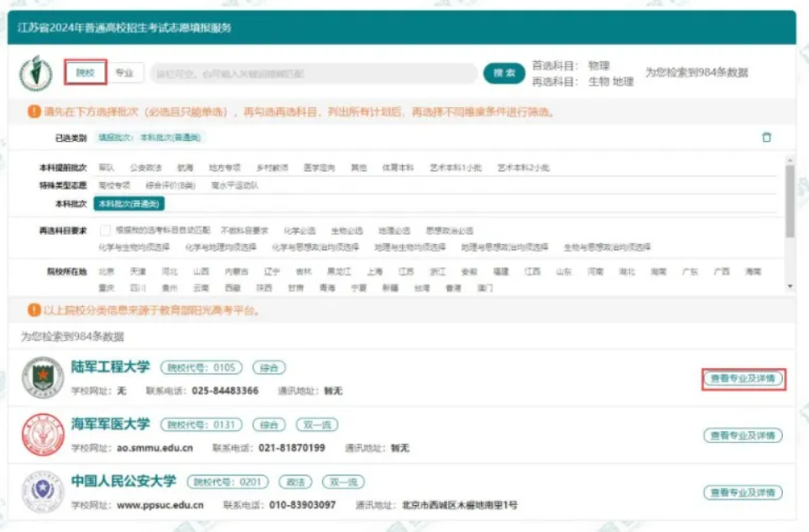Select 艺术本科2小批 option
Image resolution: width=809 pixels, height=532 pixels.
pyautogui.click(x=523, y=168)
